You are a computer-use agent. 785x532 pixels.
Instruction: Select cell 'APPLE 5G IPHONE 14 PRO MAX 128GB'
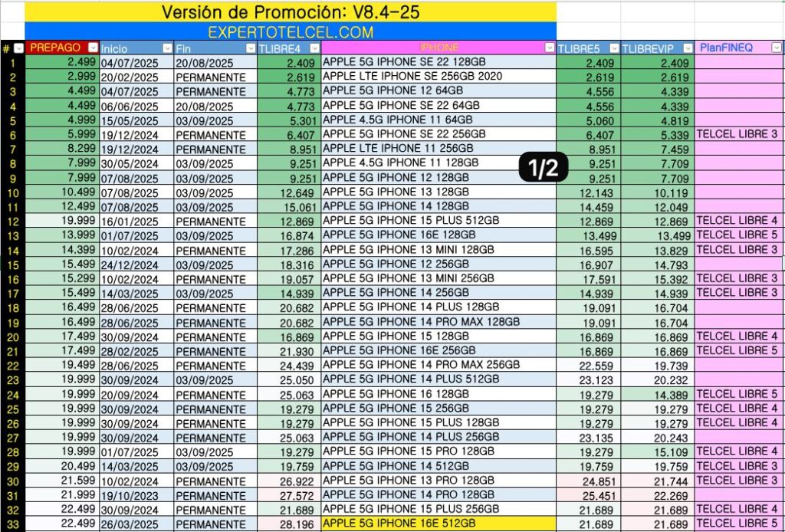tap(438, 322)
